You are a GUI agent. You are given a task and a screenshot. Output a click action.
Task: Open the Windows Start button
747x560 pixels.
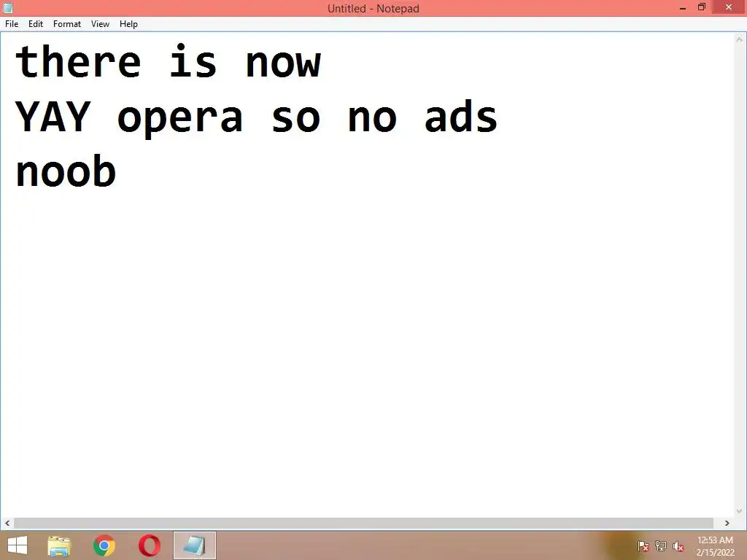click(x=18, y=545)
